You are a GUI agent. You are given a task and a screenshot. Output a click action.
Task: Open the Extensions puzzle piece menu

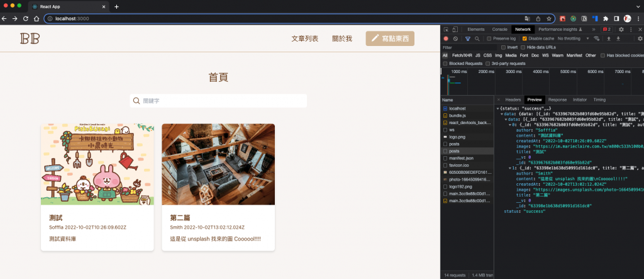tap(606, 18)
